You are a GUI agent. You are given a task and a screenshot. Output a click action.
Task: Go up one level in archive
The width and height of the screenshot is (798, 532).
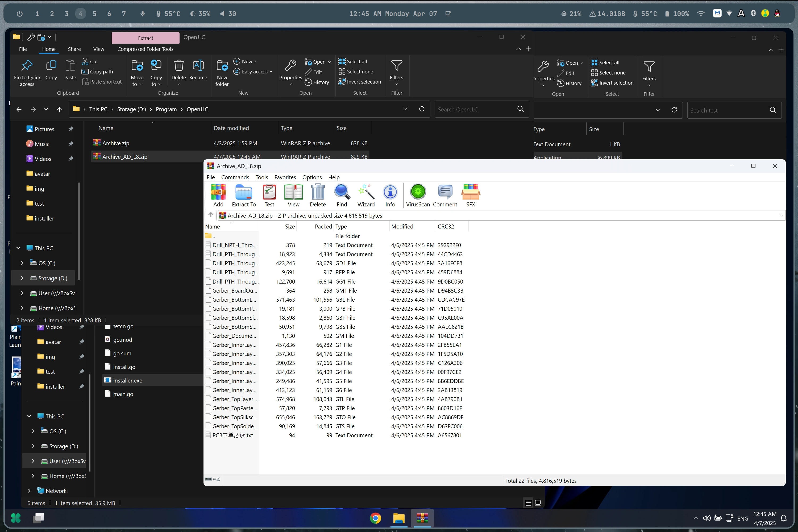click(211, 215)
